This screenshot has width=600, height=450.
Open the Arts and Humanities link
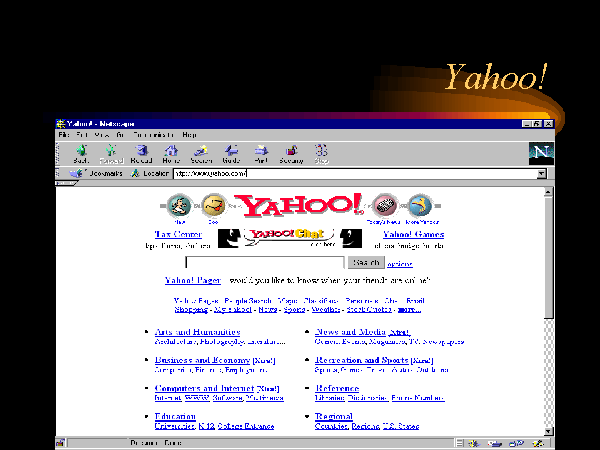pos(197,332)
